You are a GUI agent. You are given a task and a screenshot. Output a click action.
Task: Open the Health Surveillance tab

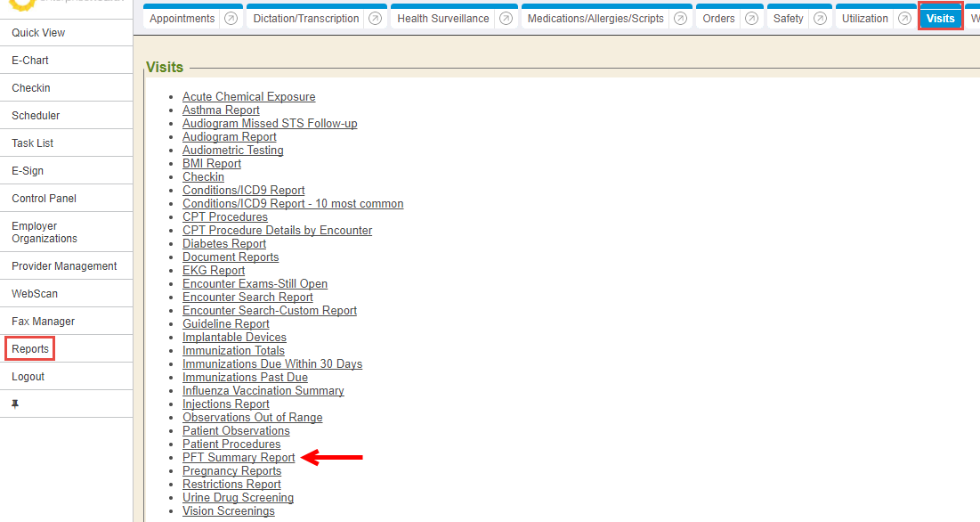[x=442, y=19]
